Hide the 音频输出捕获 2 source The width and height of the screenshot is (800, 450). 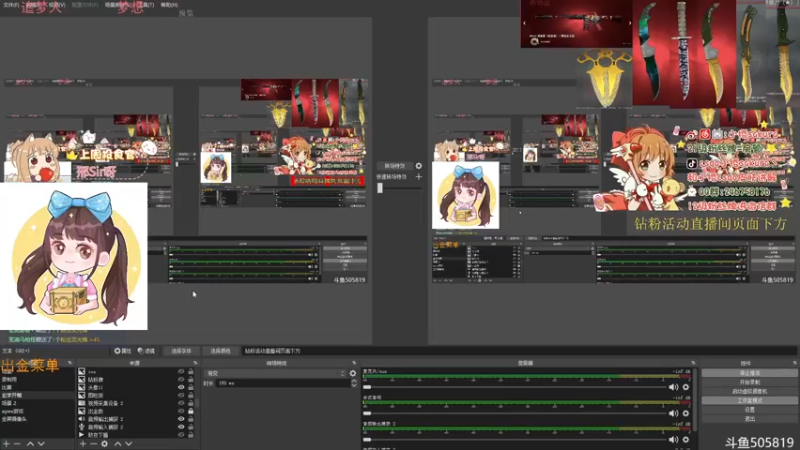click(181, 419)
